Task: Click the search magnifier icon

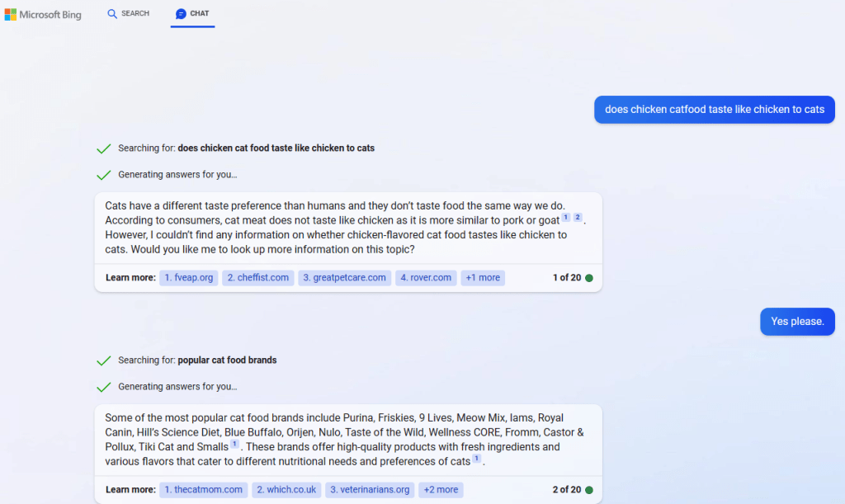Action: pos(112,14)
